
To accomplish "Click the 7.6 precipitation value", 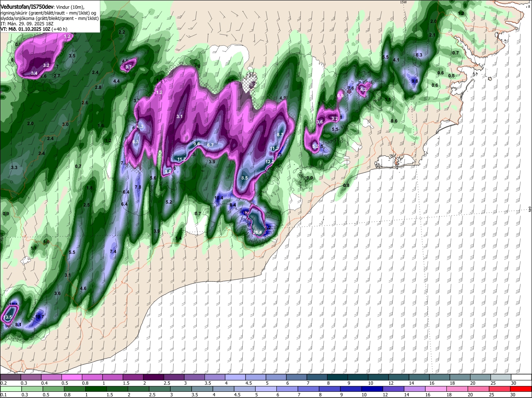I will (x=350, y=88).
